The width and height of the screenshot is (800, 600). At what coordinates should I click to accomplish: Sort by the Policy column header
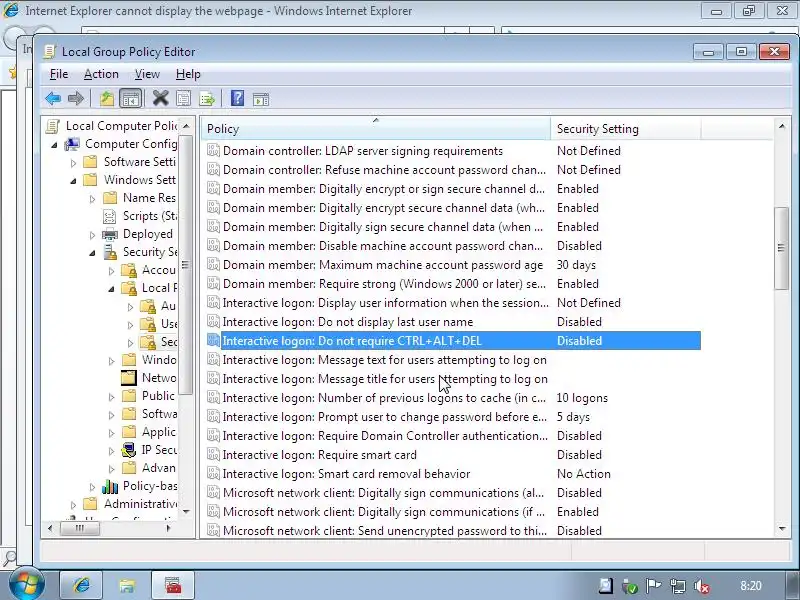point(376,129)
